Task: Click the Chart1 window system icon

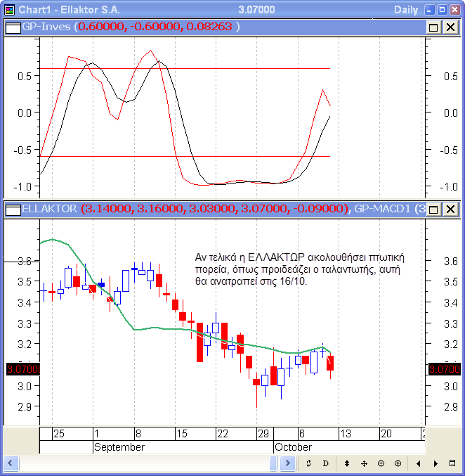Action: click(x=9, y=10)
